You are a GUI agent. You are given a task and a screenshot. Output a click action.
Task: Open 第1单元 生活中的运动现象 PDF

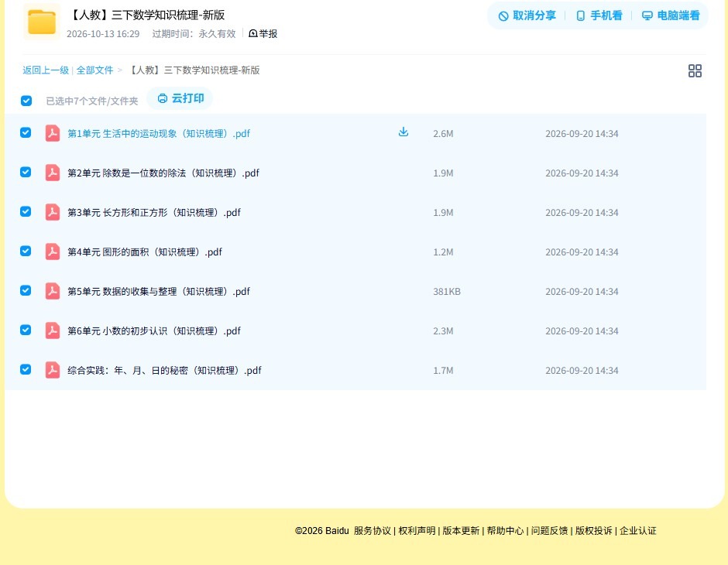[x=159, y=134]
